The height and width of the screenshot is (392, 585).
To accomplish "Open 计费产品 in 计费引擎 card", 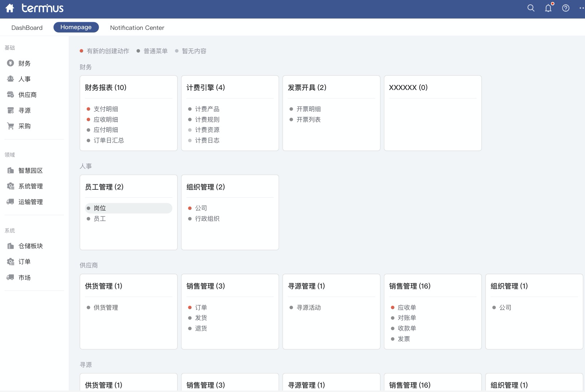I will coord(207,109).
